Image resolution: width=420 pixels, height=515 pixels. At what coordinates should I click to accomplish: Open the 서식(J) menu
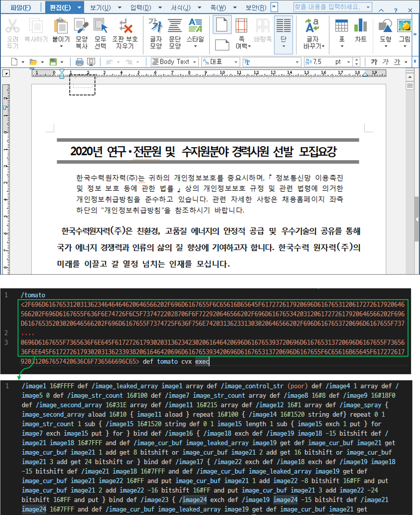click(x=181, y=7)
